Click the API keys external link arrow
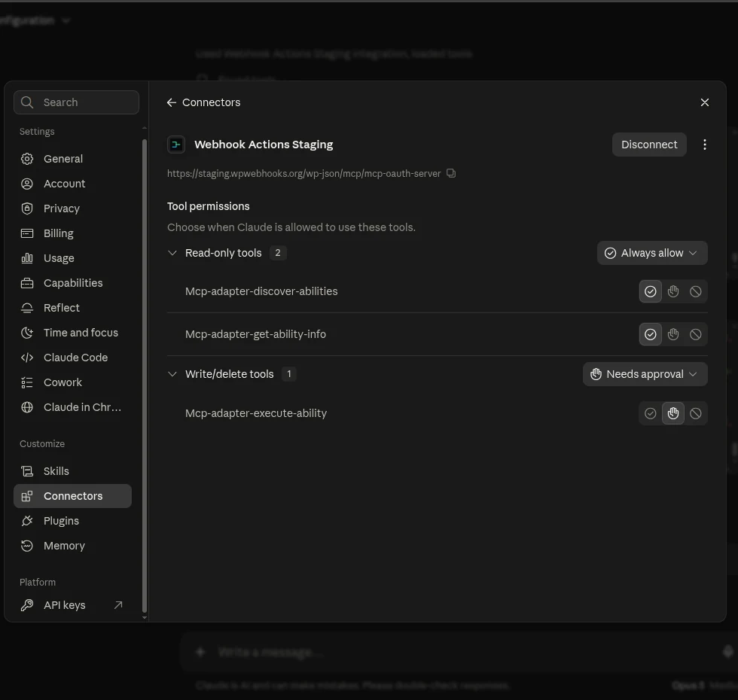 pyautogui.click(x=118, y=605)
